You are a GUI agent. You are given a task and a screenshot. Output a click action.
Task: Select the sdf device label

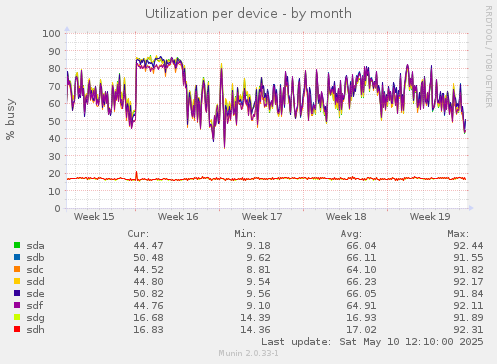(x=35, y=306)
